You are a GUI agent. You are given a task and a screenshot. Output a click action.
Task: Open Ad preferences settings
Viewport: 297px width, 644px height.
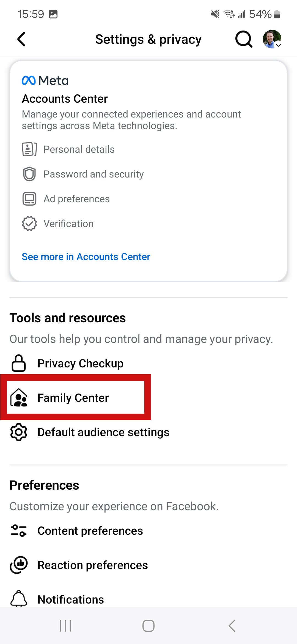(76, 199)
